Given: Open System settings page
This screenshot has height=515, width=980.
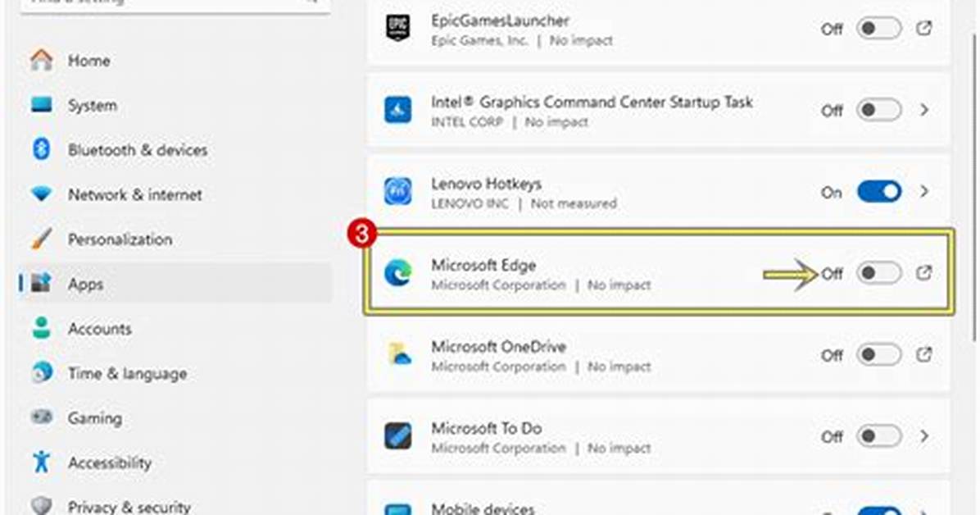Looking at the screenshot, I should click(x=93, y=105).
